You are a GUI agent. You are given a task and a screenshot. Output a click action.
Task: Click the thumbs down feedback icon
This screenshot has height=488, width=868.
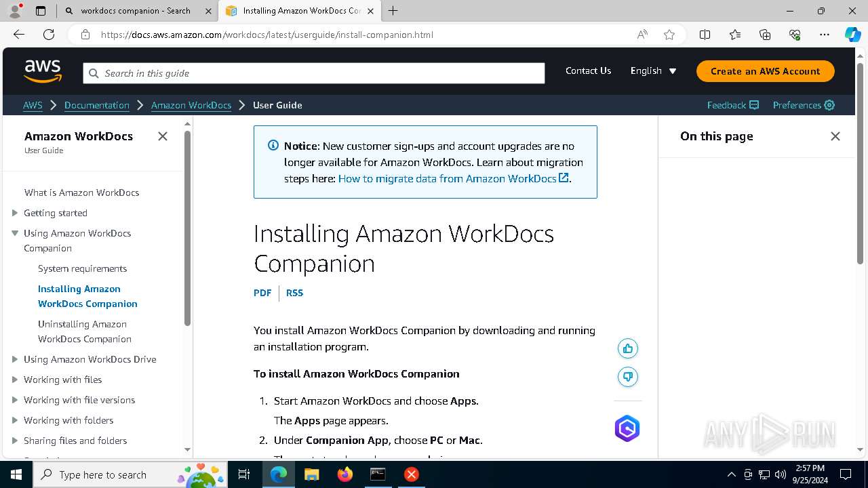628,377
